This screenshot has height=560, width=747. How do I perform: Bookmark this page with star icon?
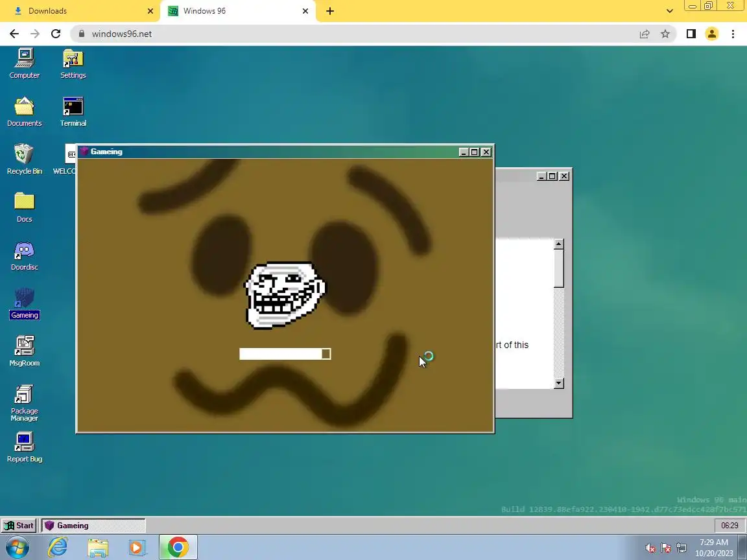(665, 34)
